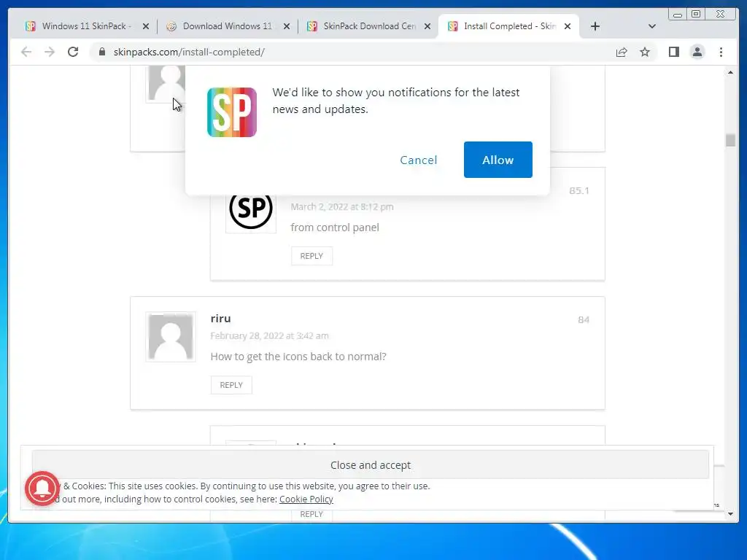747x560 pixels.
Task: Go back to the previous page
Action: (x=26, y=52)
